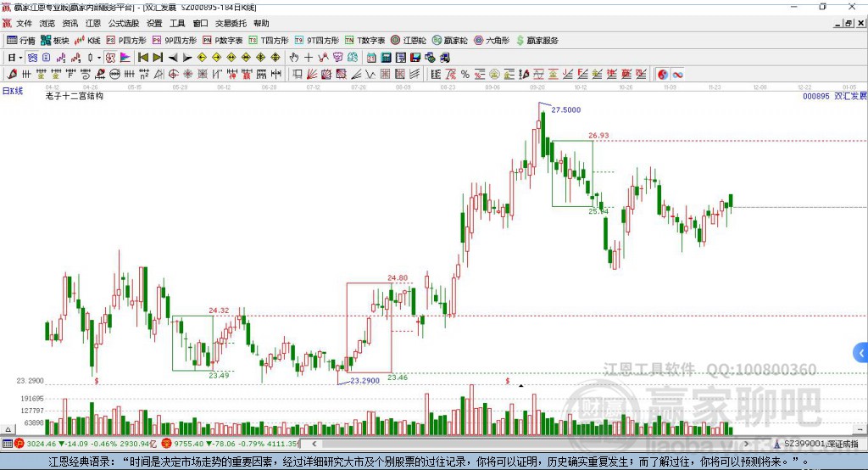Click the colorful flag icon

125,58
